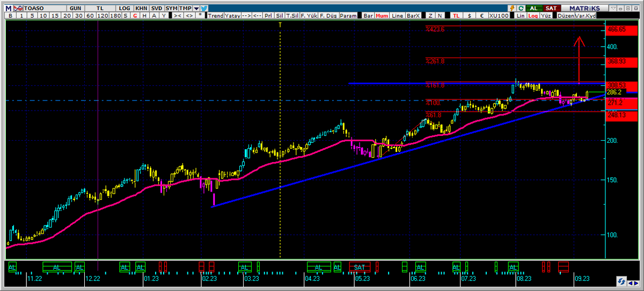Switch the chart type to Mum candles
Image resolution: width=644 pixels, height=291 pixels.
pyautogui.click(x=382, y=16)
